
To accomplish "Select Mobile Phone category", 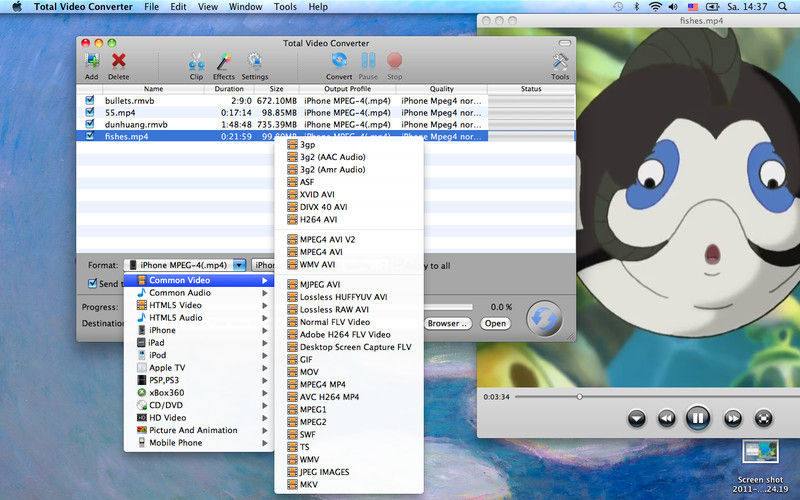I will click(199, 442).
